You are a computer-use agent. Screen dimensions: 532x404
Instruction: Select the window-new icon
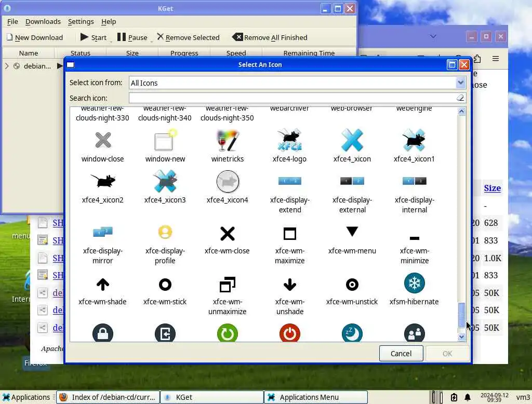(165, 140)
